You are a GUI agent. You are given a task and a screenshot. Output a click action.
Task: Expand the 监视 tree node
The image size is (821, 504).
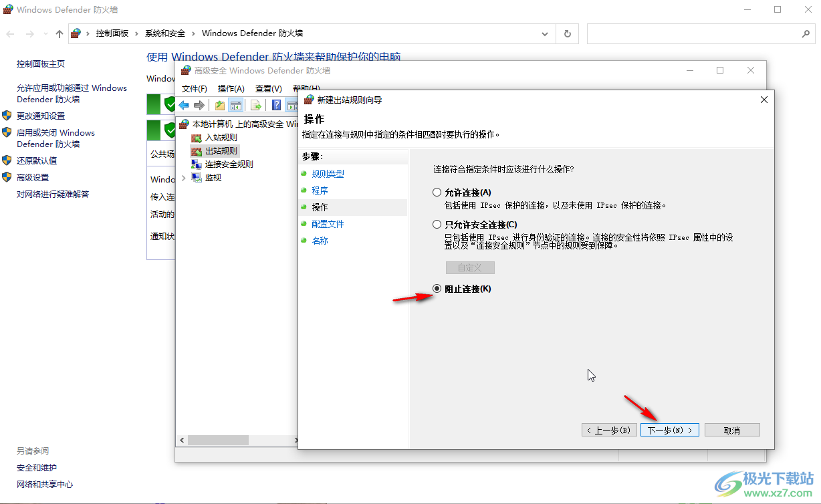pos(184,178)
